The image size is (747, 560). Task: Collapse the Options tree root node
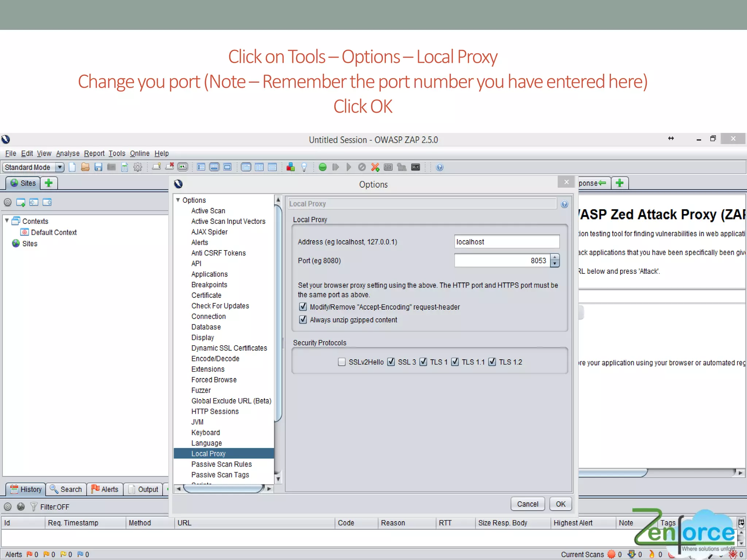[x=178, y=200]
